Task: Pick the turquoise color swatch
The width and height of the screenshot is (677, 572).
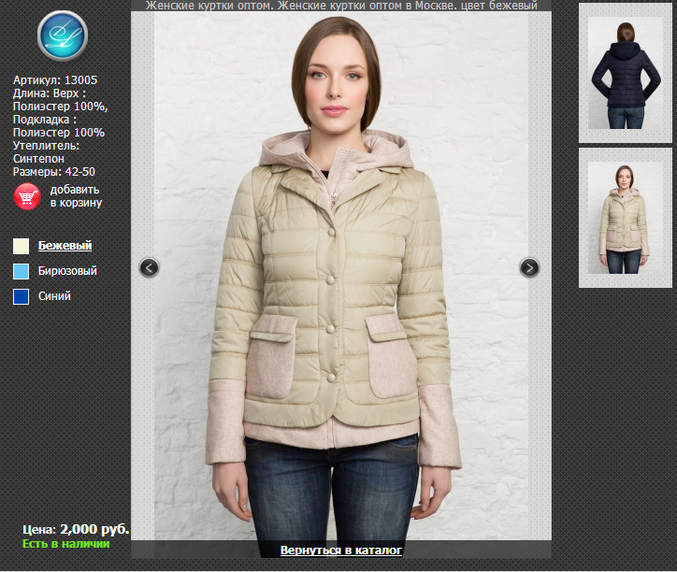Action: pos(22,271)
